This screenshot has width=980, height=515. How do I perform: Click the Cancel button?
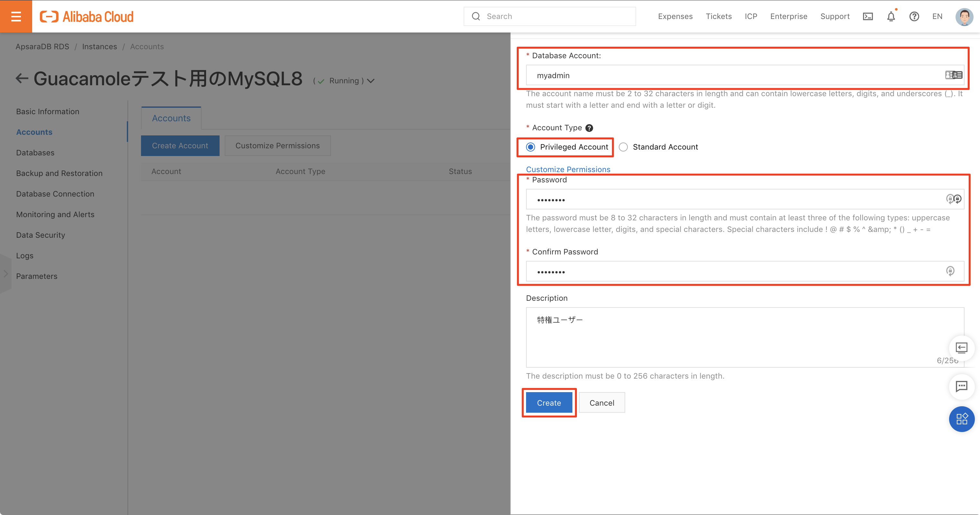pyautogui.click(x=602, y=402)
